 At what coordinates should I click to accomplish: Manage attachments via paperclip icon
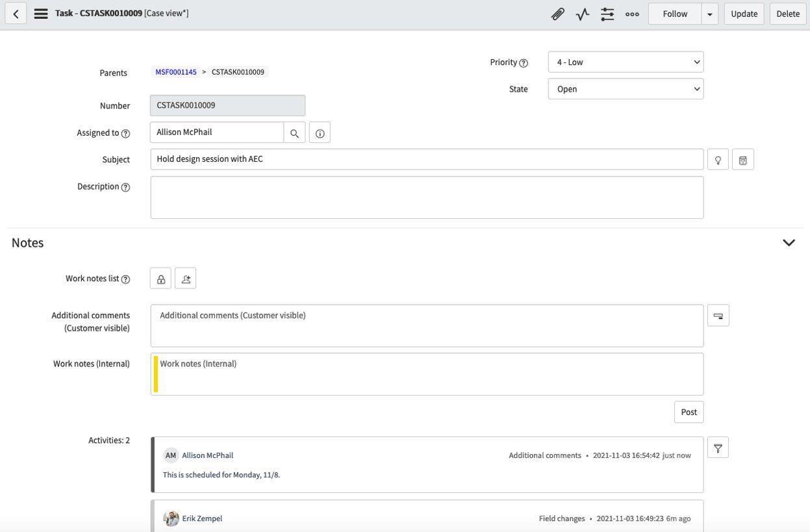click(557, 14)
